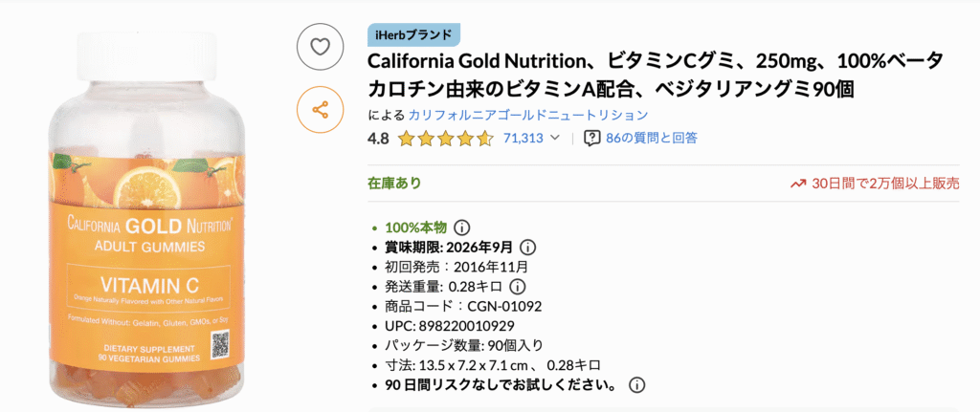
Task: Click the iHerbブランド badge
Action: [x=413, y=35]
